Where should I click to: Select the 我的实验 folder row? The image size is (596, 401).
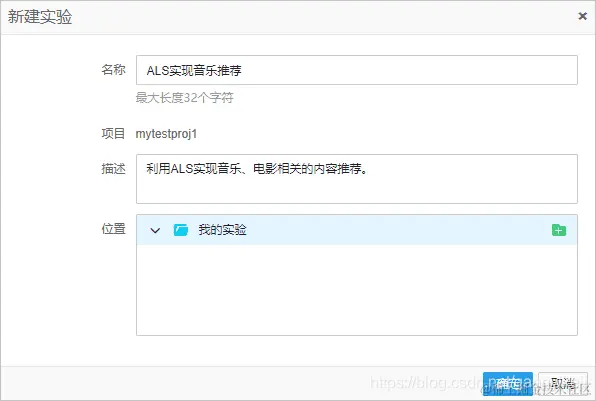tap(357, 230)
